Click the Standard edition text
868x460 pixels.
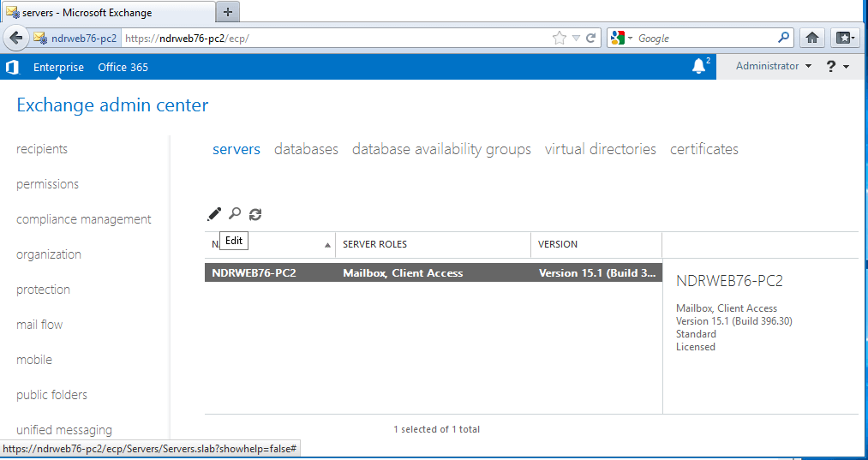pos(697,334)
